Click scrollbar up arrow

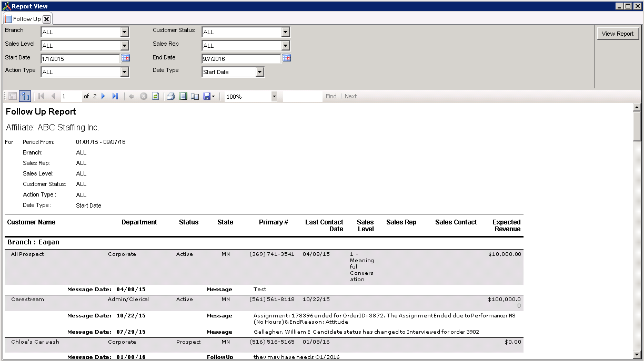[x=637, y=107]
